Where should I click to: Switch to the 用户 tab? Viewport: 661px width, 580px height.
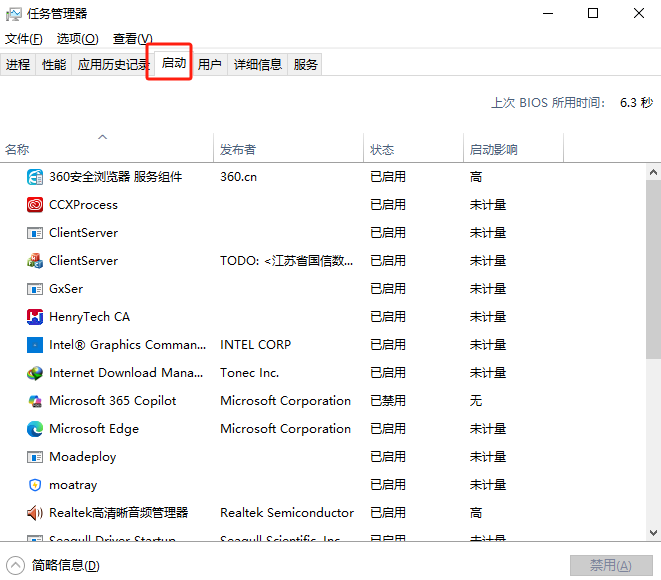(x=210, y=64)
